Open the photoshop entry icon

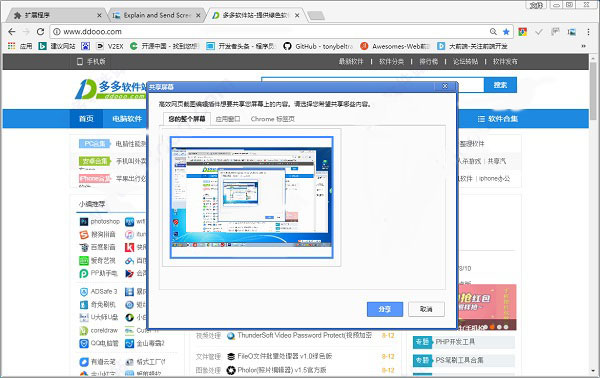tap(84, 222)
